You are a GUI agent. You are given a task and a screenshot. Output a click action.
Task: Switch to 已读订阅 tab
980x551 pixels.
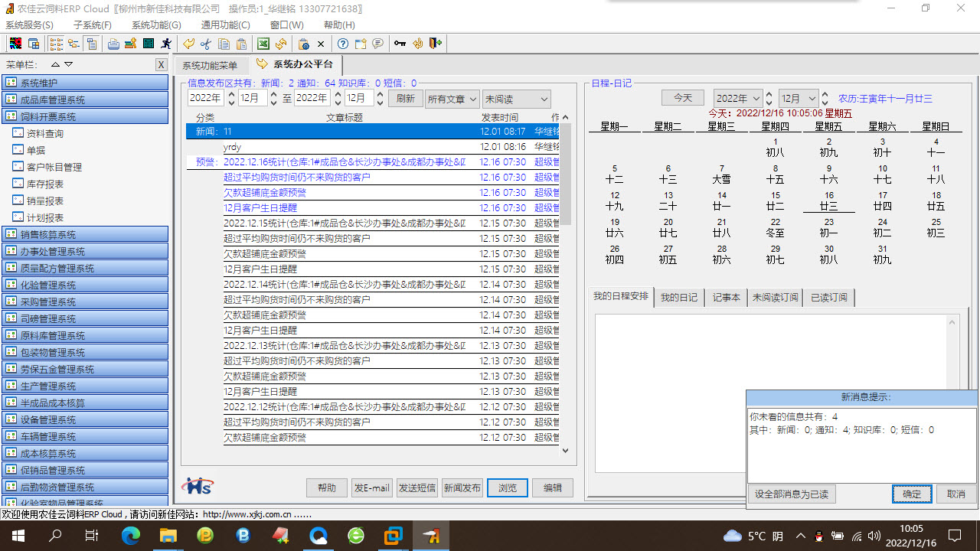click(x=828, y=297)
